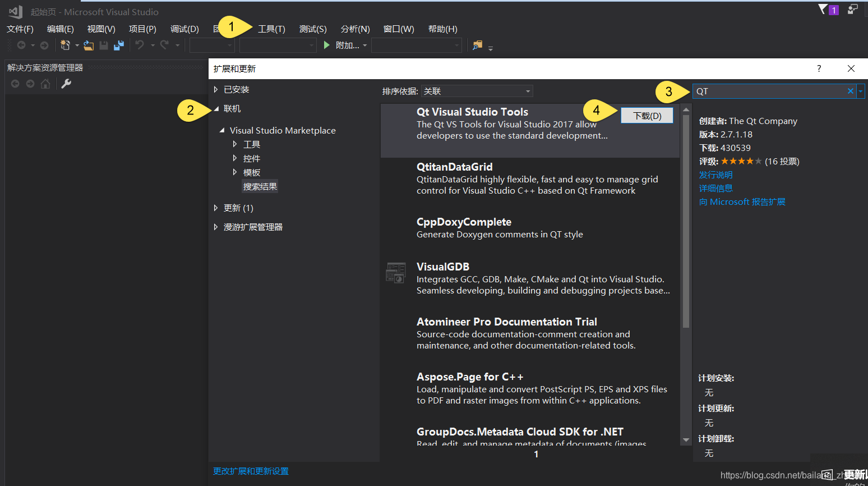The image size is (868, 486).
Task: Click the wrench Properties icon in Solution Explorer
Action: pos(66,84)
